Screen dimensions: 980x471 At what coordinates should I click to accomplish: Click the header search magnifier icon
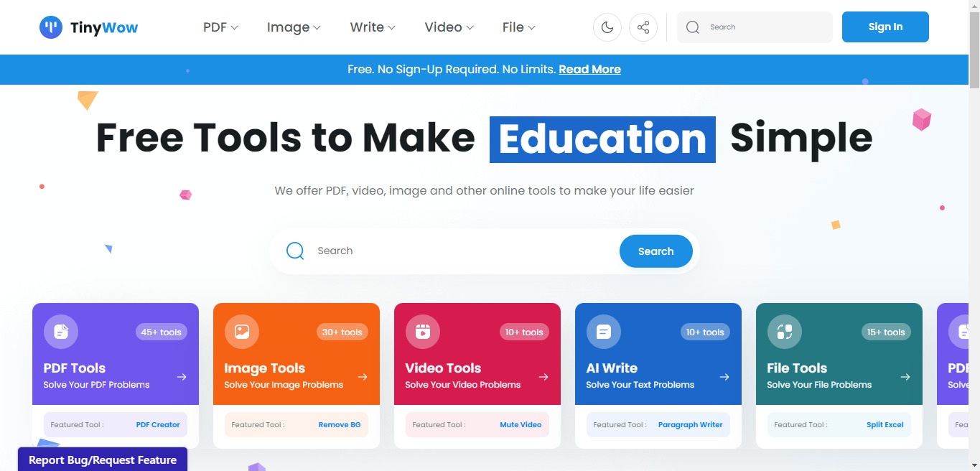(692, 27)
